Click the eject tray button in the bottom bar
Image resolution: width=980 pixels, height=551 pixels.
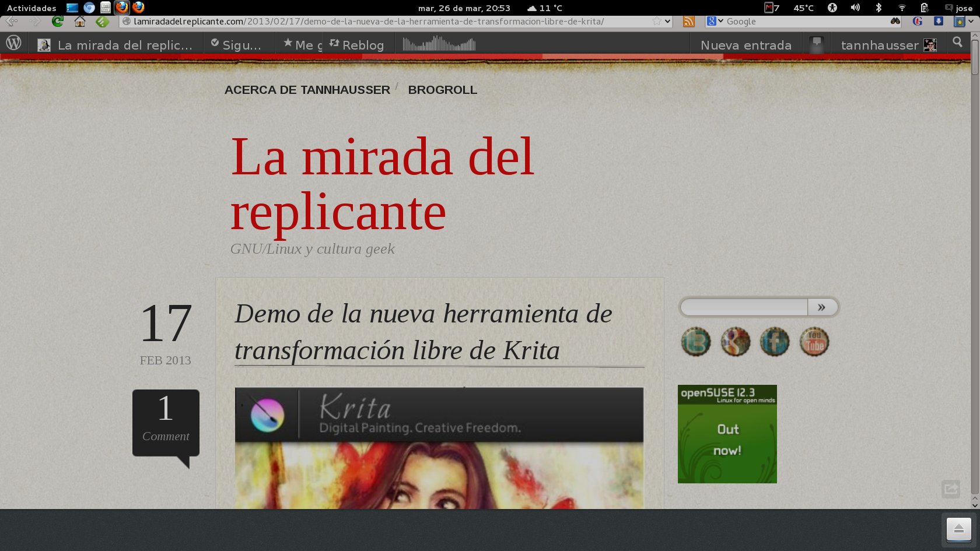[959, 529]
